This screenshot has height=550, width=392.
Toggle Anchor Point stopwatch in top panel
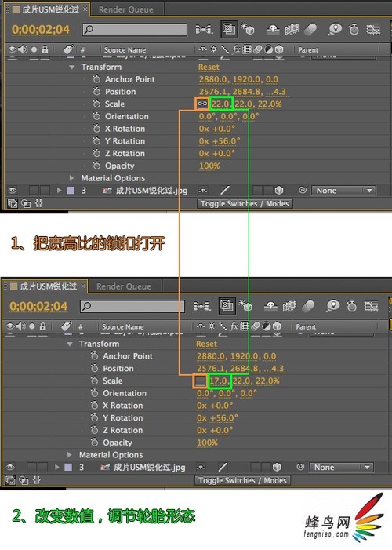point(96,79)
